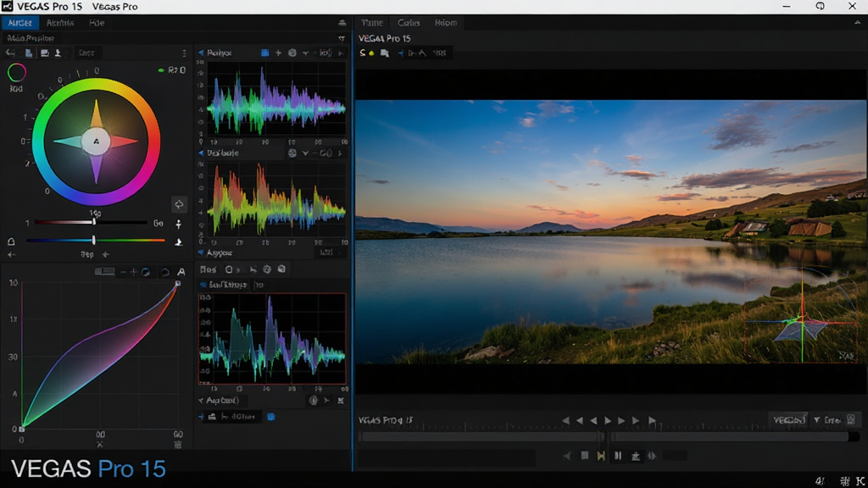Click the gray bars icon in the curve toolbar
This screenshot has height=488, width=868.
(x=104, y=272)
